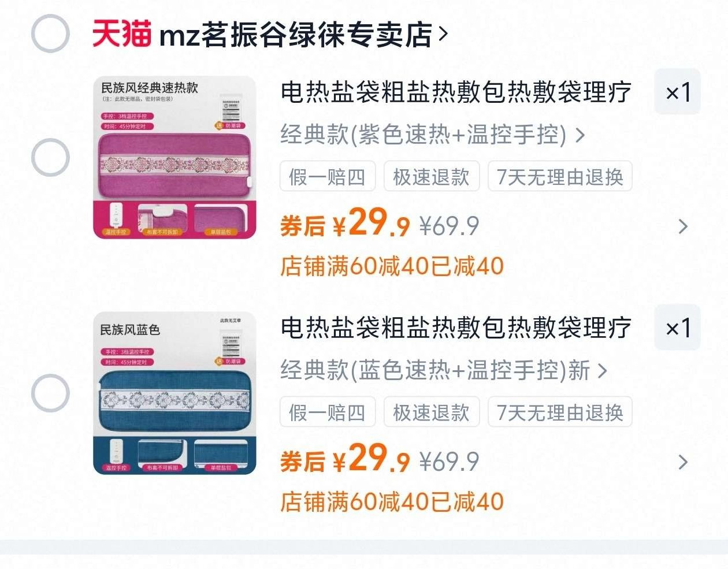Open the purple salt bag product thumbnail
The height and width of the screenshot is (569, 728).
[174, 157]
